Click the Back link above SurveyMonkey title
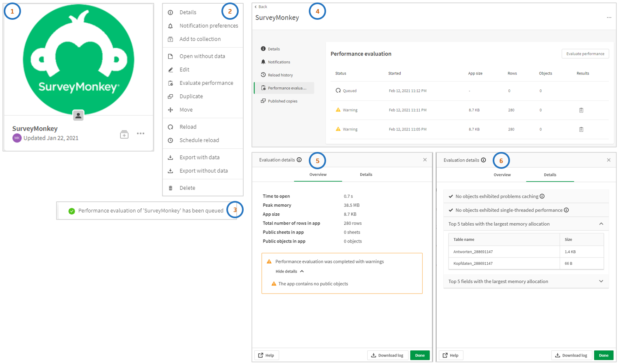 point(261,7)
